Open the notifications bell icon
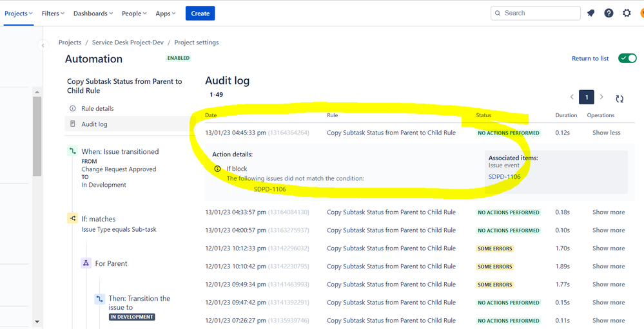Image resolution: width=644 pixels, height=329 pixels. tap(590, 13)
